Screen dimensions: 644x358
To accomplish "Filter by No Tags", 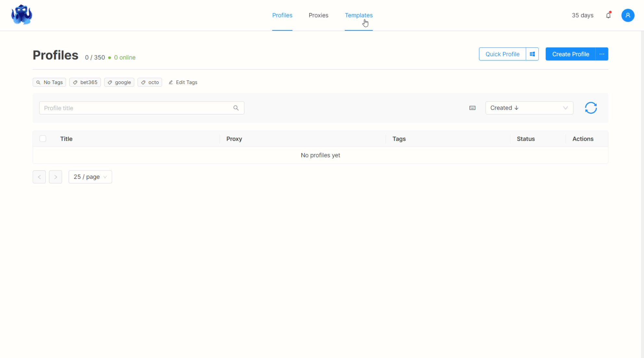I will point(49,82).
